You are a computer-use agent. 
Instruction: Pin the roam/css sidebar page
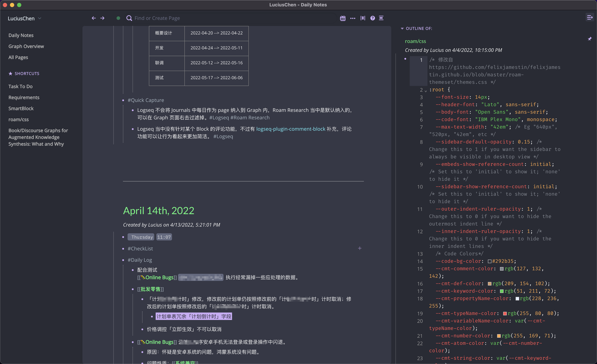coord(590,39)
